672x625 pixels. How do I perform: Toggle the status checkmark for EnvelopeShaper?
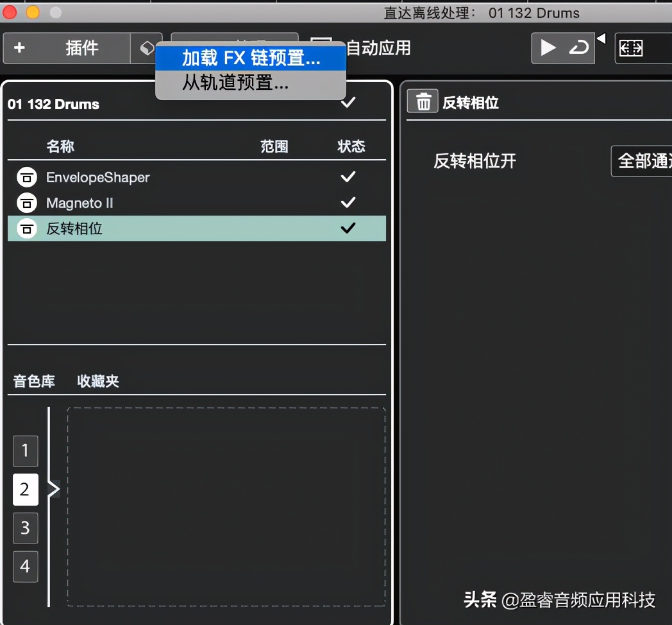(348, 177)
